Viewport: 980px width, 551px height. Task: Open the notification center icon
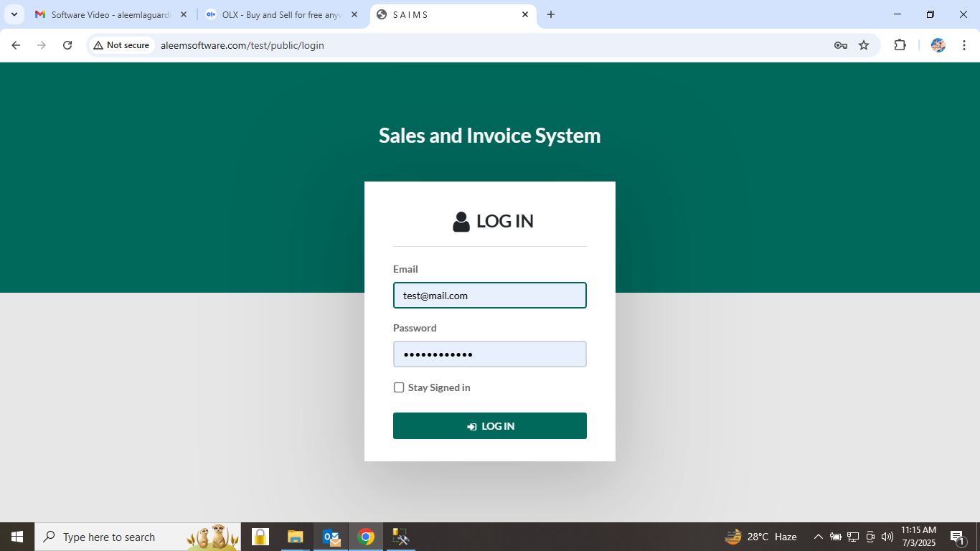point(957,537)
